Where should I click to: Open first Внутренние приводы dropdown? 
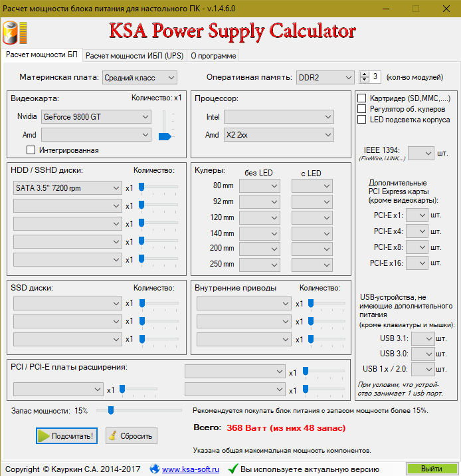pyautogui.click(x=244, y=304)
